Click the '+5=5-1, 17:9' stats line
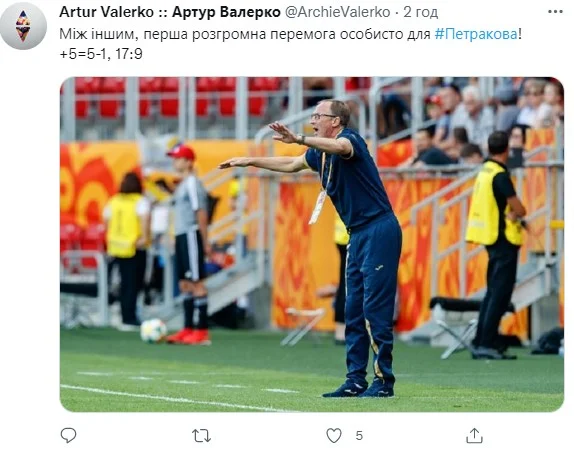 [101, 54]
